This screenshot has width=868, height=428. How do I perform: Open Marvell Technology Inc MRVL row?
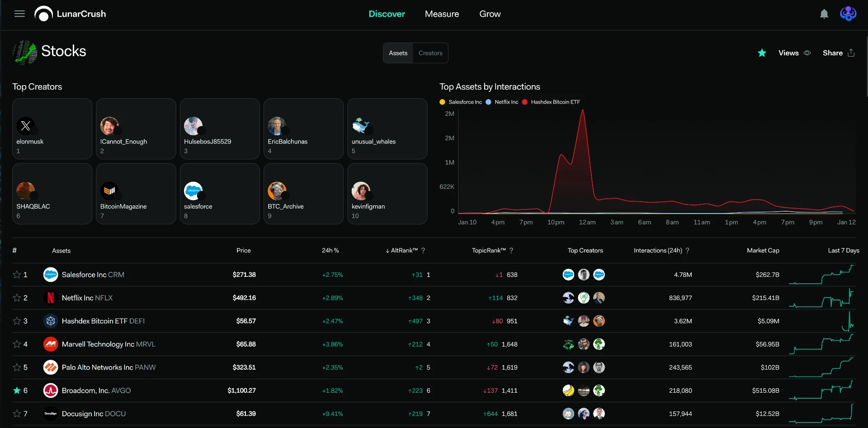pyautogui.click(x=434, y=344)
